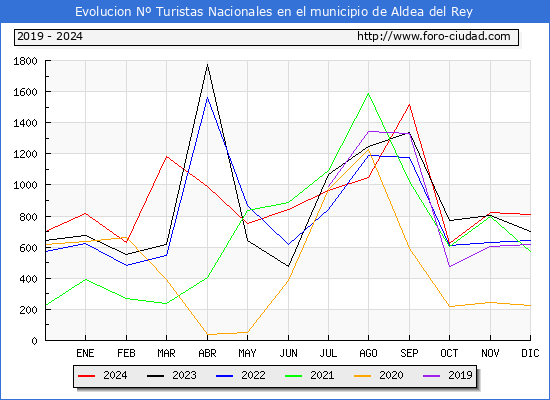Screen dimensions: 550x400
Task: Click the green 2021 data point at ENE
Action: pos(85,279)
